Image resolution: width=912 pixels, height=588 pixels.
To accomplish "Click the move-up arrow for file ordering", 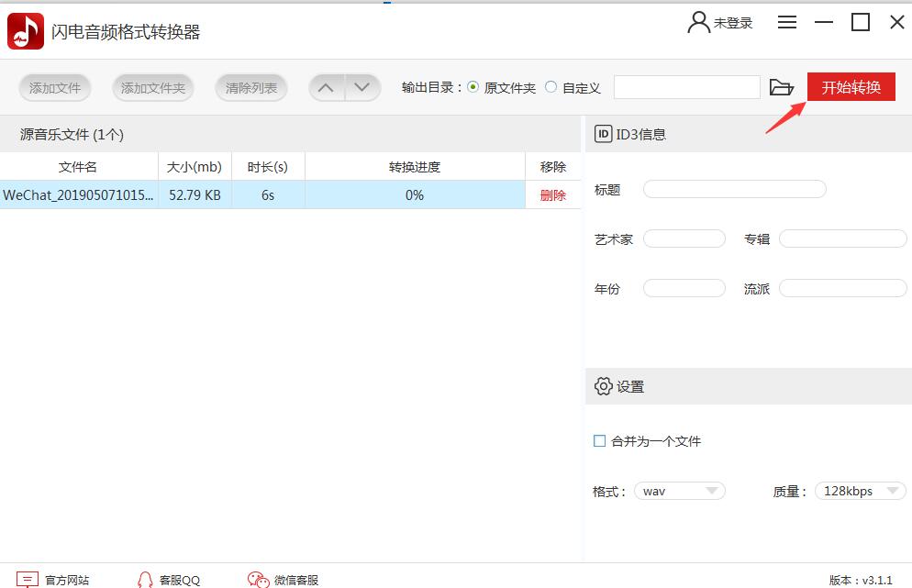I will tap(325, 87).
